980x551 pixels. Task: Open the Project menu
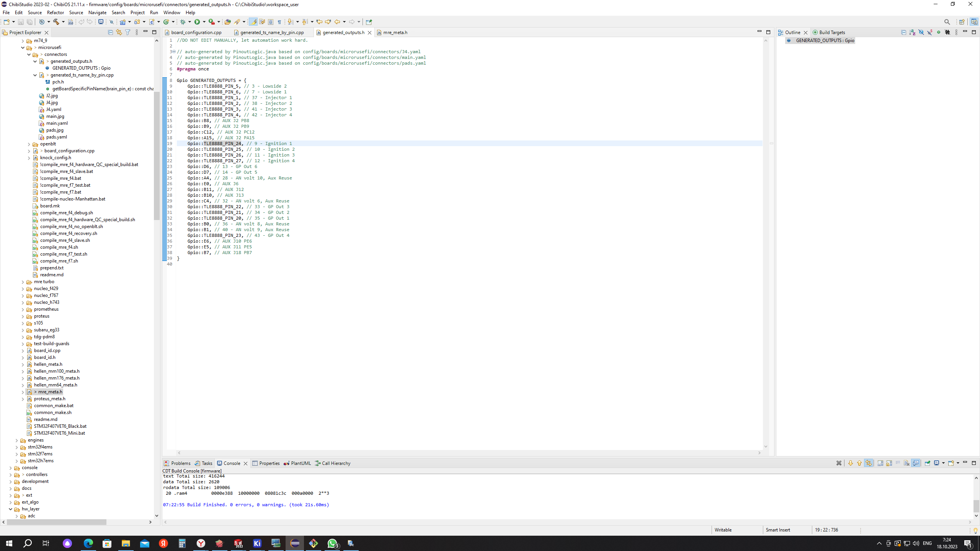137,12
